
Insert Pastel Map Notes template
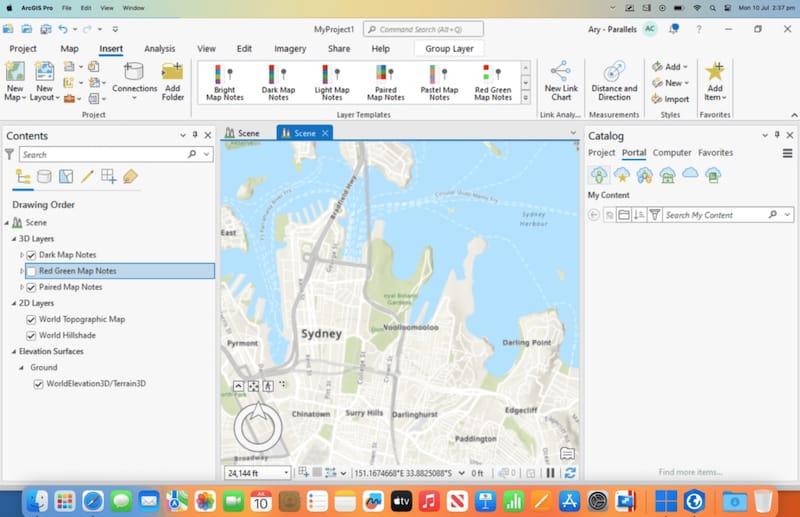[x=439, y=82]
